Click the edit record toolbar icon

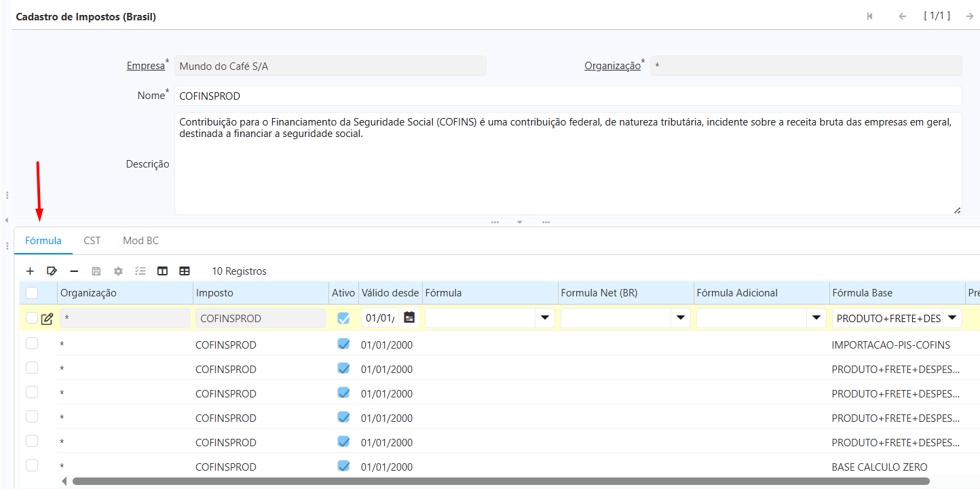pos(52,271)
